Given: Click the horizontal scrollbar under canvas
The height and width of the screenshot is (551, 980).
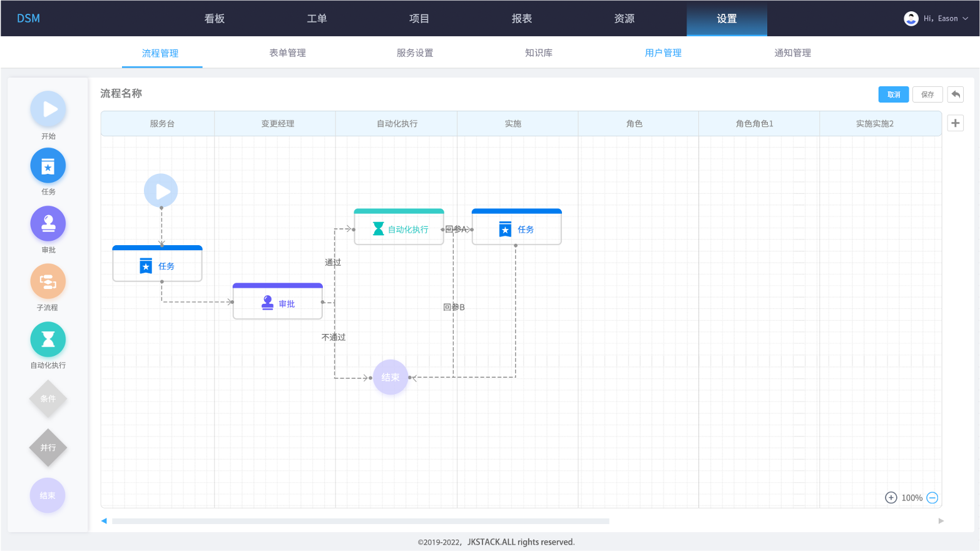Looking at the screenshot, I should (360, 521).
